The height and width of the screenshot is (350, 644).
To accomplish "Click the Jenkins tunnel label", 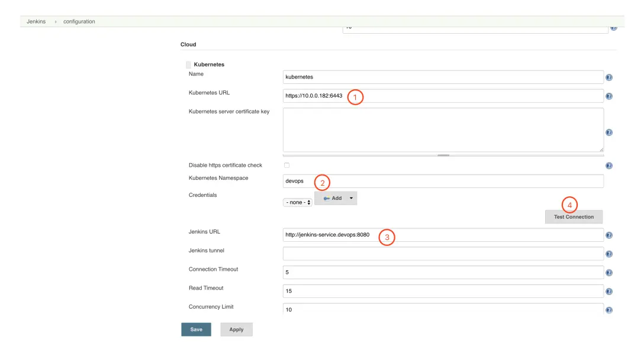I will pyautogui.click(x=206, y=250).
